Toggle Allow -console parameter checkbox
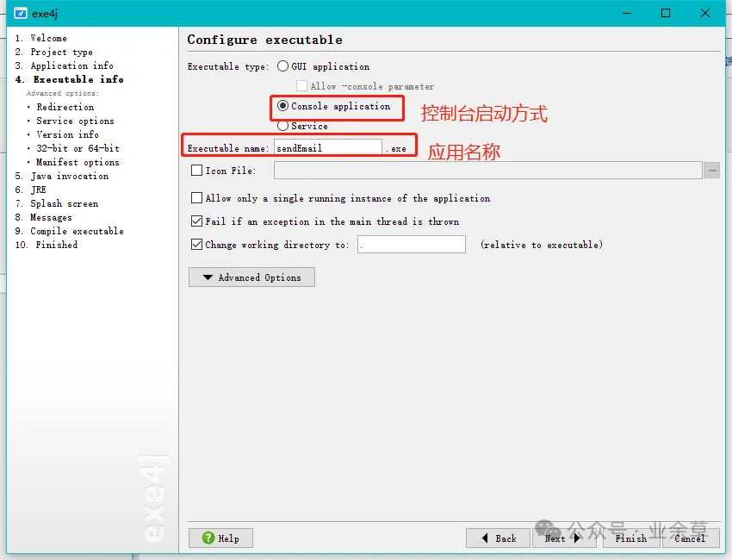 302,86
